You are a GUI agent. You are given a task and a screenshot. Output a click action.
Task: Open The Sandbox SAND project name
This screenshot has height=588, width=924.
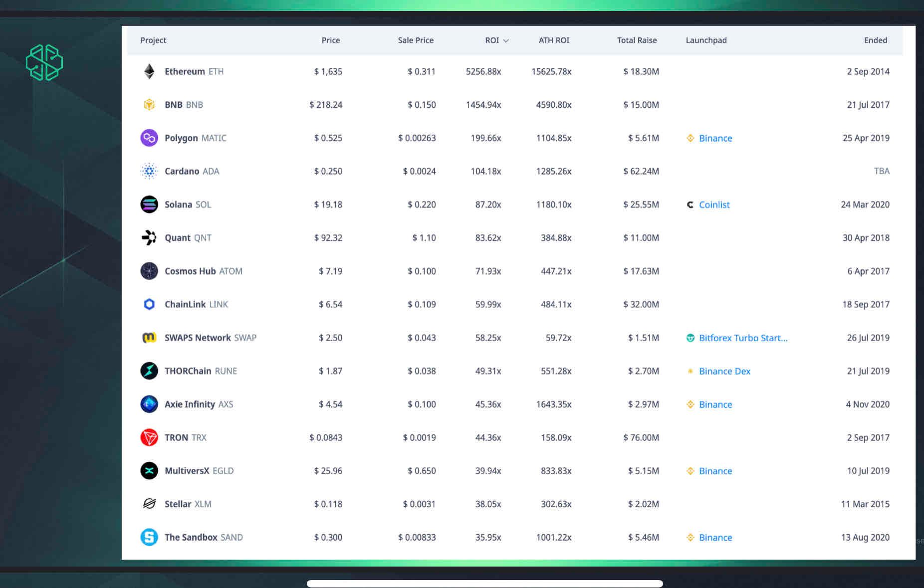[x=204, y=537]
